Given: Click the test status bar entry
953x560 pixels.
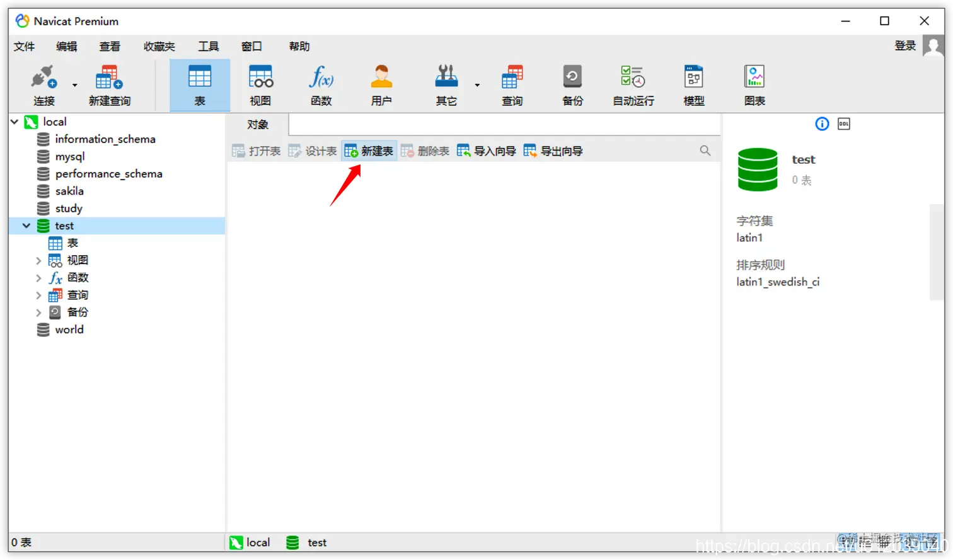Looking at the screenshot, I should point(306,542).
